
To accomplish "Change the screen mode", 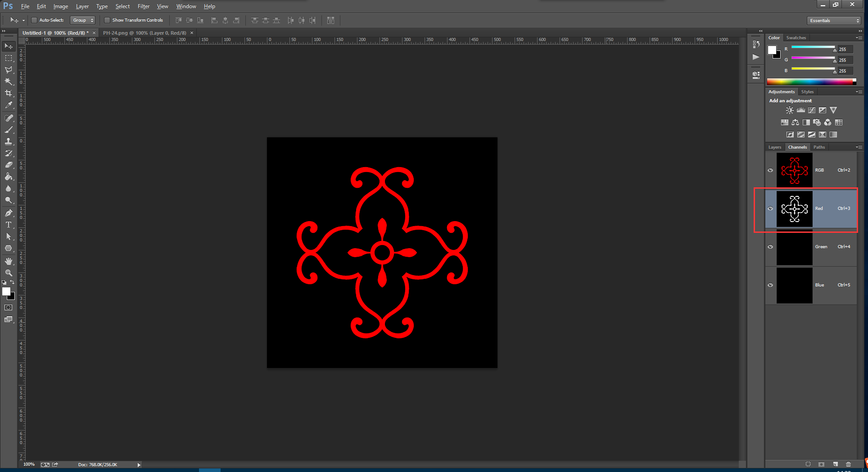I will 9,319.
